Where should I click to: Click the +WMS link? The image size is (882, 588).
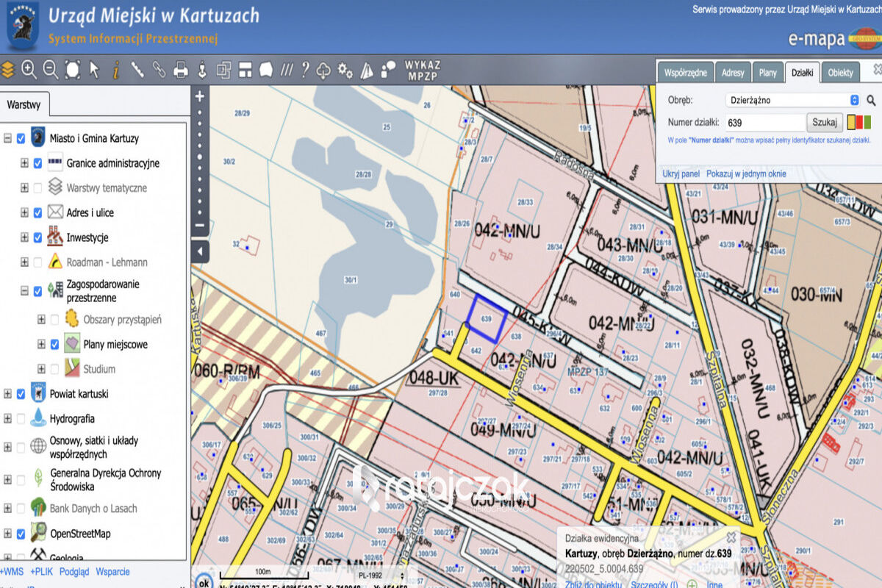12,571
